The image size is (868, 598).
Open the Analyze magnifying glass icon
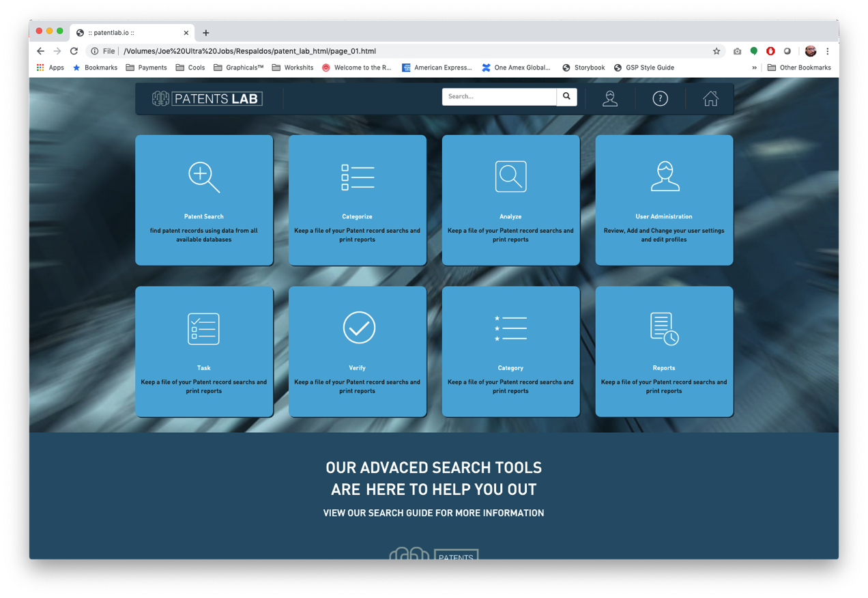coord(510,177)
